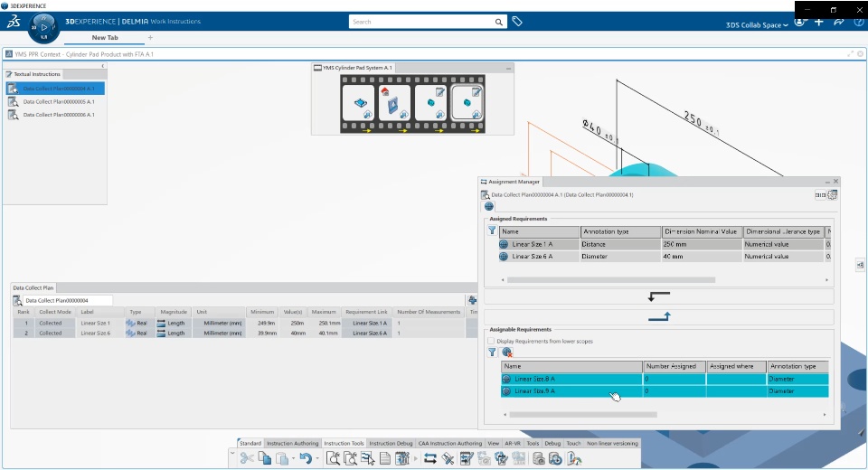
Task: Open the third filmstrip thumbnail
Action: click(430, 102)
